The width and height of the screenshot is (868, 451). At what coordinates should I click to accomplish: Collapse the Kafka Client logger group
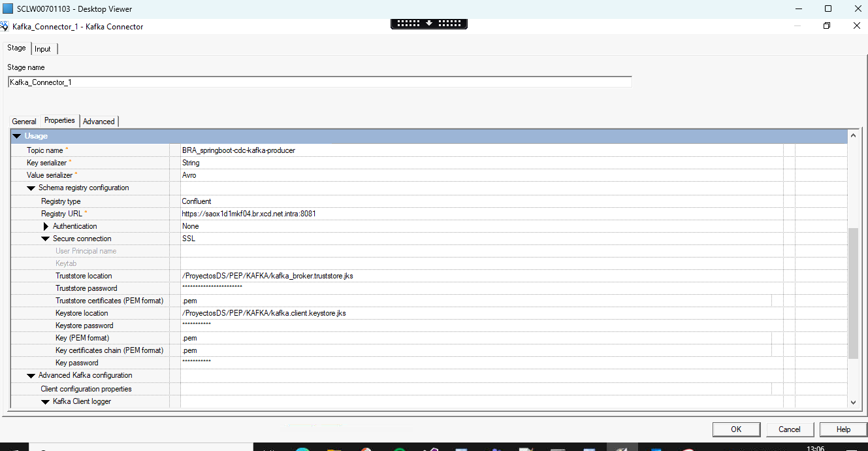pos(45,402)
